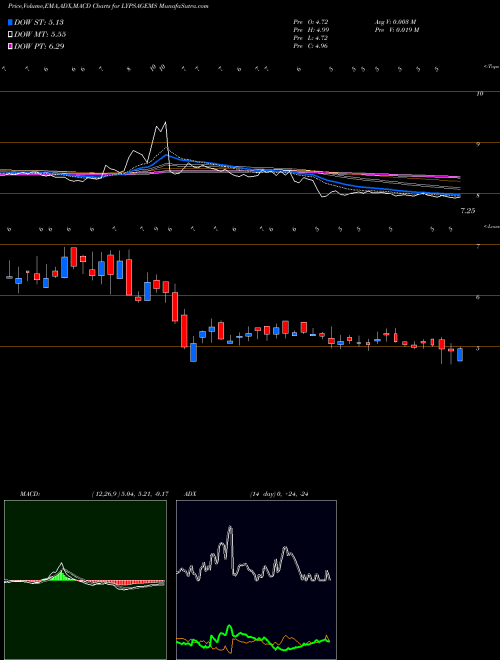500x660 pixels.
Task: Click the blue DOW ST legend swatch
Action: (10, 22)
